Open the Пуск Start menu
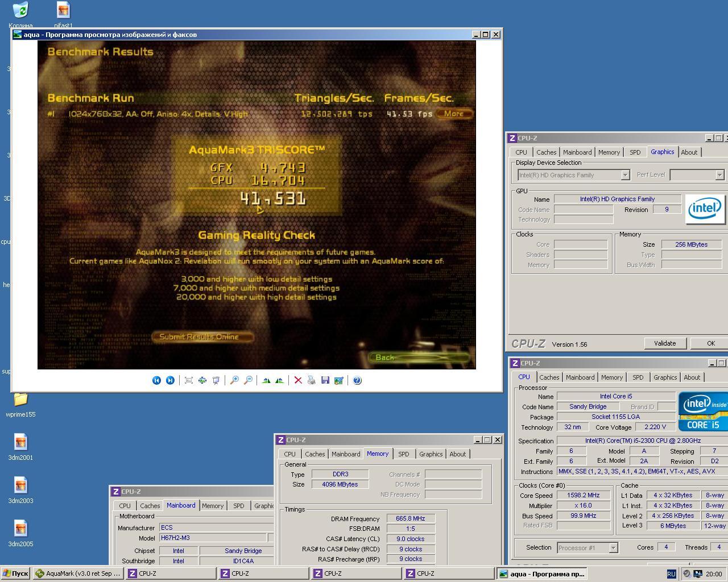This screenshot has width=728, height=582. click(15, 574)
